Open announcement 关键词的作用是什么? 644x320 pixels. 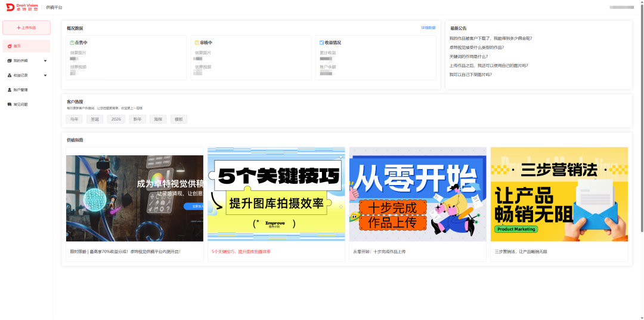coord(469,56)
